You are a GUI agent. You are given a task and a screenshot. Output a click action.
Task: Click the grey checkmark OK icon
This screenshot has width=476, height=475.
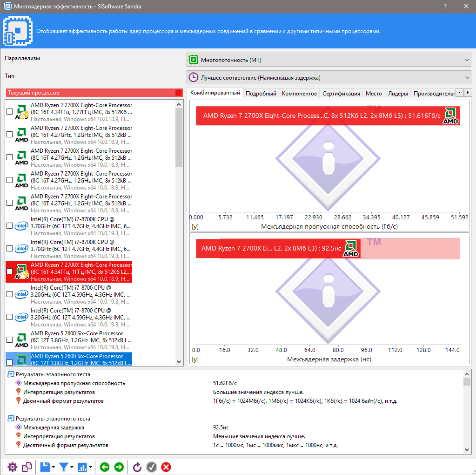(152, 467)
